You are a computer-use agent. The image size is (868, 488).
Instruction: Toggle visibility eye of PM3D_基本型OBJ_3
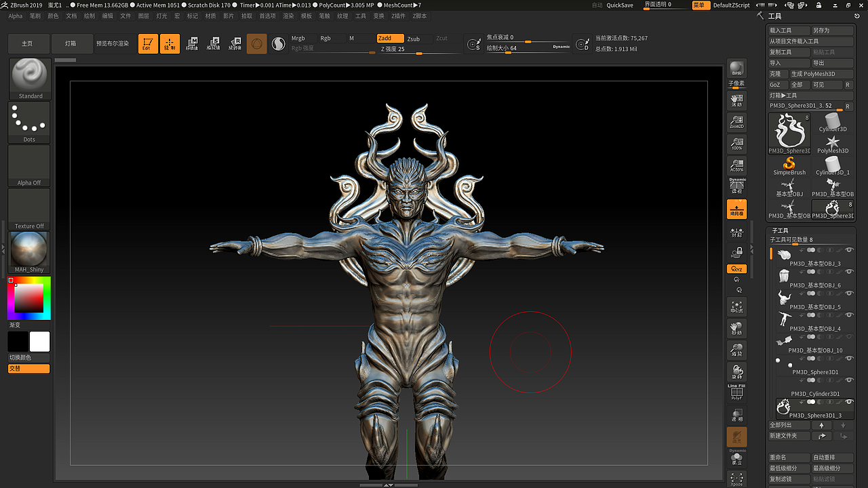point(849,250)
